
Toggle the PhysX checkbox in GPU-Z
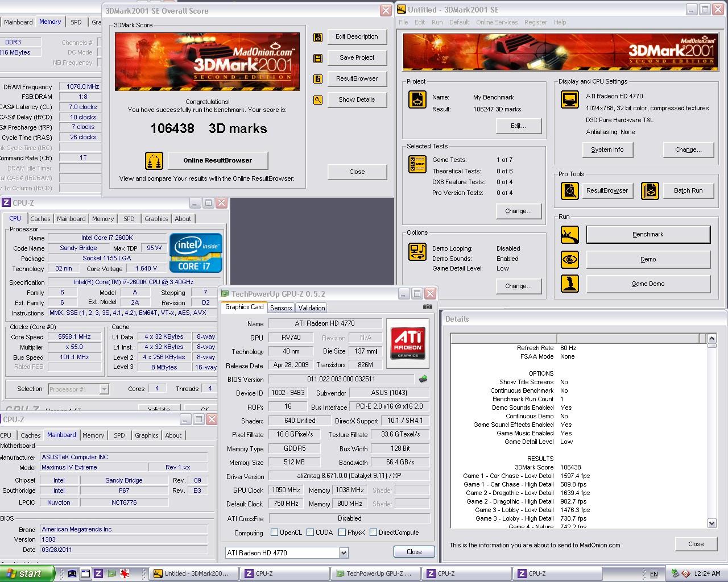click(x=342, y=533)
